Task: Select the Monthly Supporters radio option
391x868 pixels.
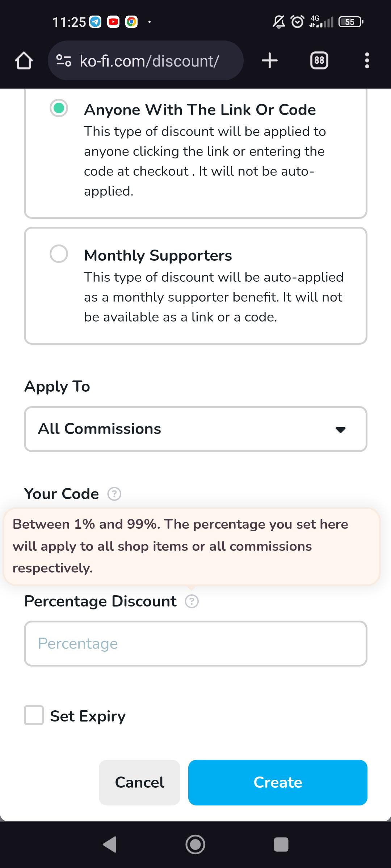Action: (59, 254)
